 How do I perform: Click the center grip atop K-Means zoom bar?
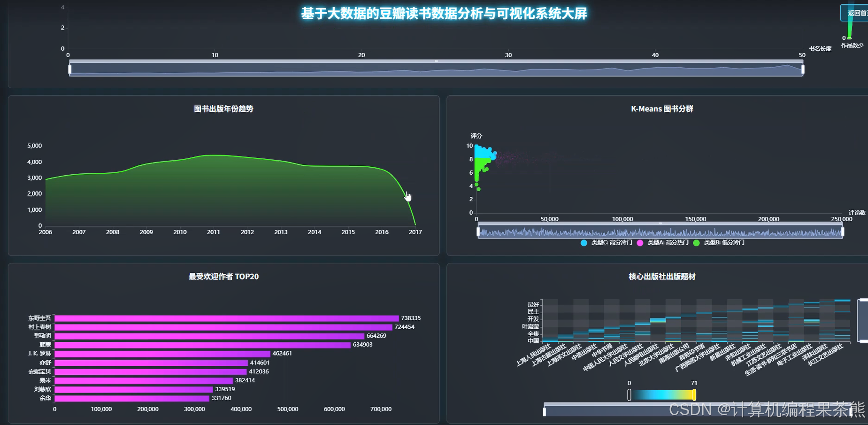[x=661, y=223]
